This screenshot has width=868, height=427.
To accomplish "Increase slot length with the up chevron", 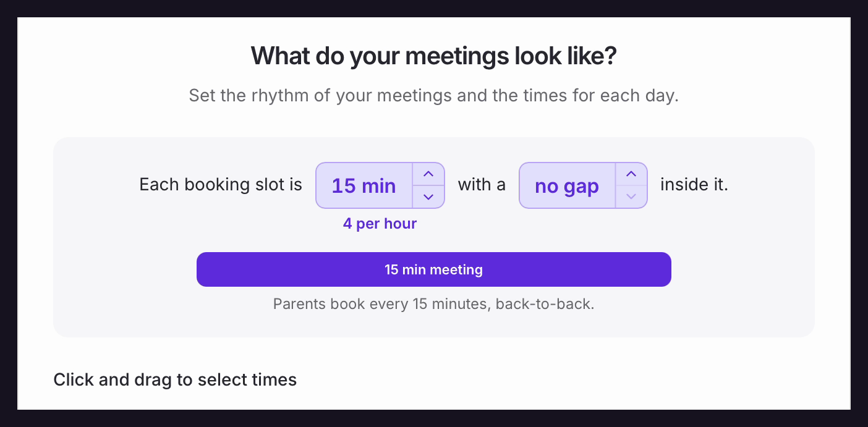I will [428, 174].
